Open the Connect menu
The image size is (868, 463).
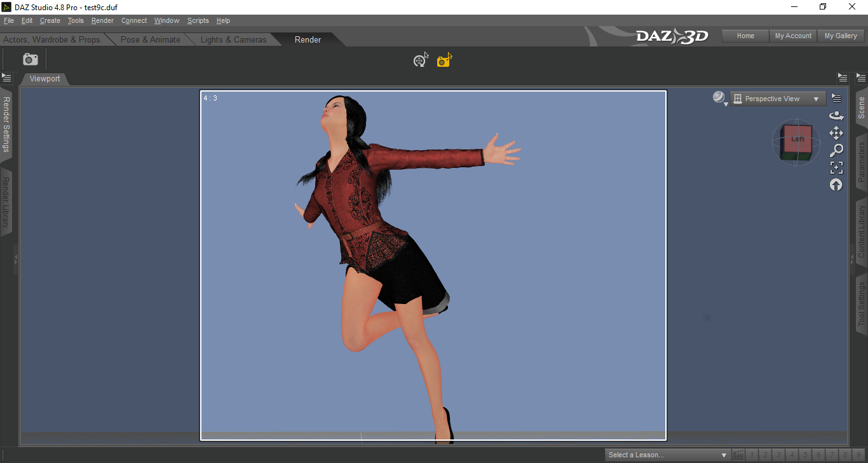coord(134,20)
